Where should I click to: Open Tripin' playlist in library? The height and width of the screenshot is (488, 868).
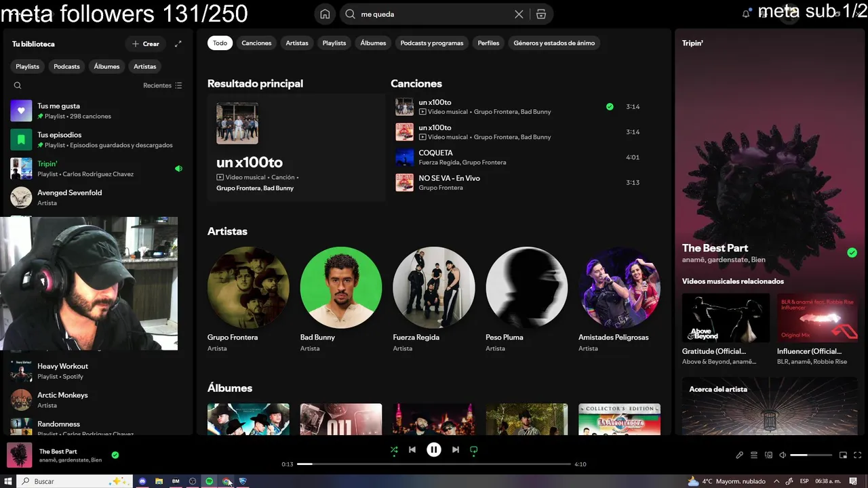[97, 169]
